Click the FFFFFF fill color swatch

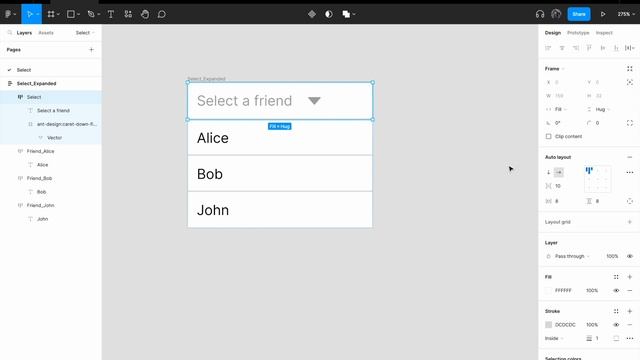click(549, 291)
